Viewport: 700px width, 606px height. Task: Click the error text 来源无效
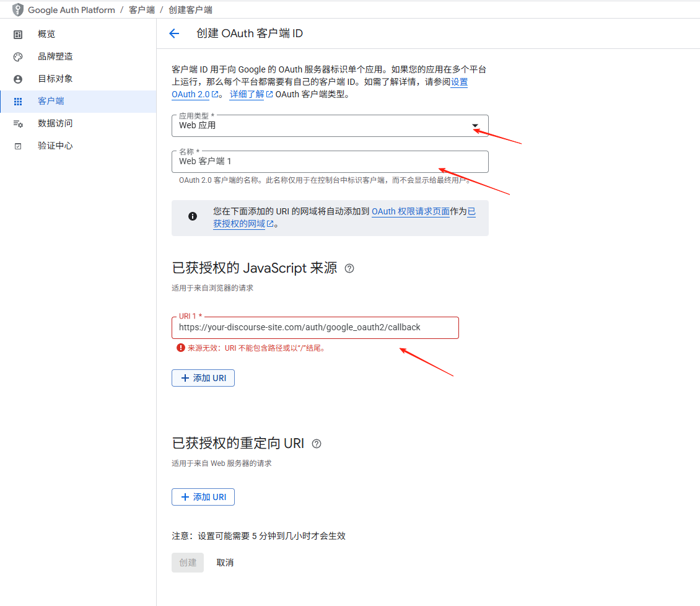257,348
